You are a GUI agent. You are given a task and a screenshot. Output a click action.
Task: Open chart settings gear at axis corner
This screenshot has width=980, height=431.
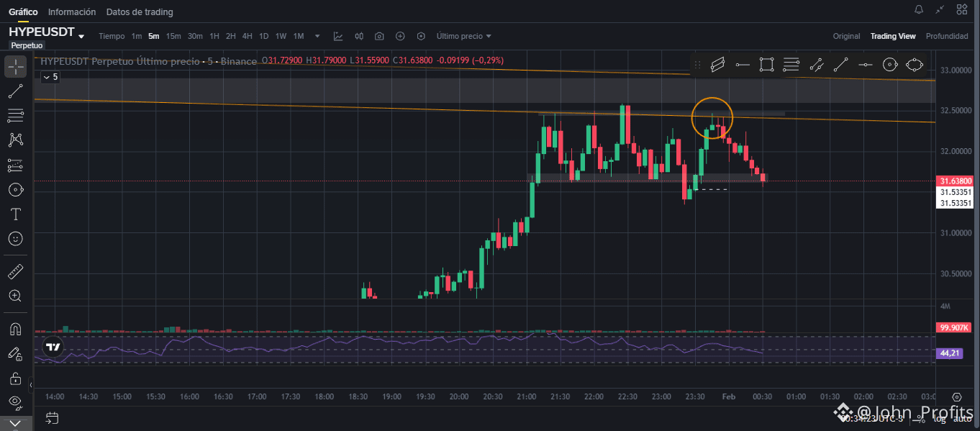pos(956,397)
